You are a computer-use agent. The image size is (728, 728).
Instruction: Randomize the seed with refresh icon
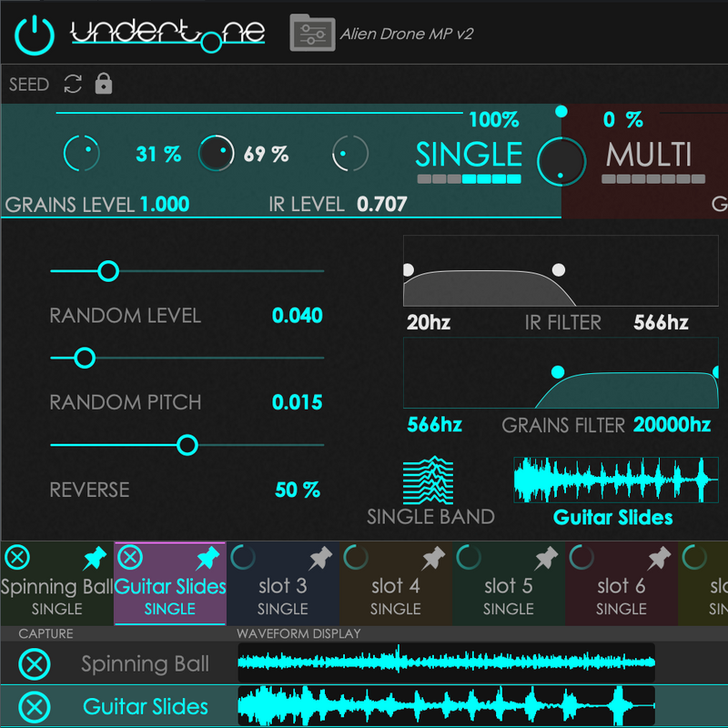[73, 84]
